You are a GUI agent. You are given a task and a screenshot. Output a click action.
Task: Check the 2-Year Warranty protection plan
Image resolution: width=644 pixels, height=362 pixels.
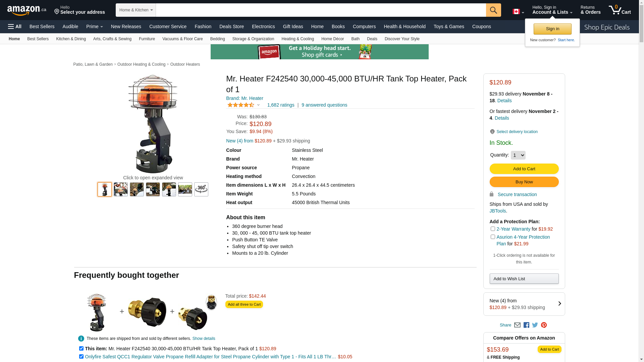[493, 229]
